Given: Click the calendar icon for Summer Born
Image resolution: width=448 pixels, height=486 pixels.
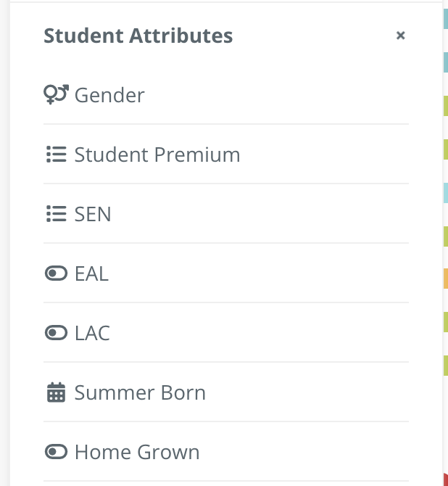Looking at the screenshot, I should 56,392.
